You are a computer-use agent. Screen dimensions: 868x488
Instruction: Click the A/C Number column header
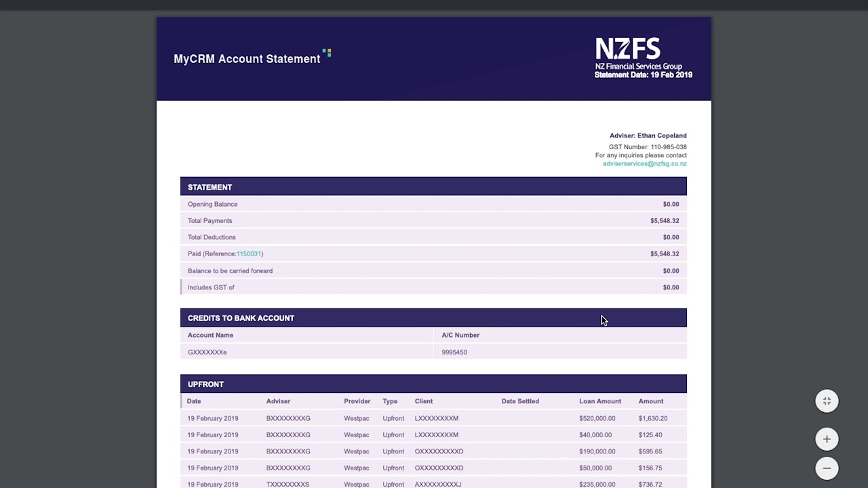(460, 335)
